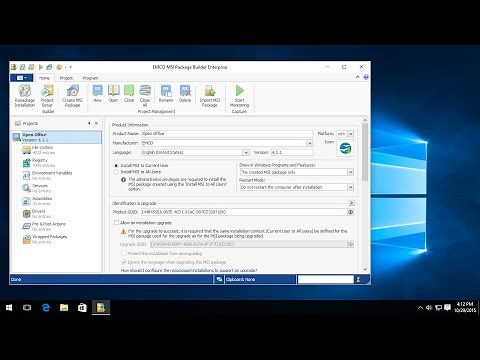
Task: Click the Repackage Installation ribbon icon
Action: [25, 95]
